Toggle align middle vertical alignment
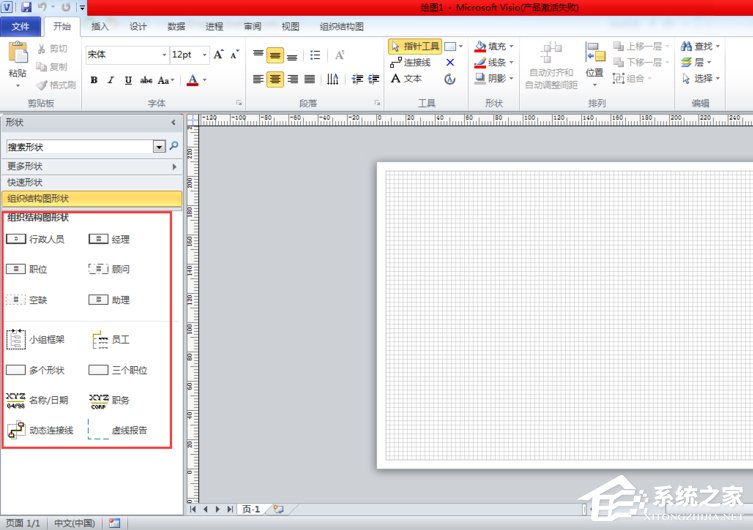 275,56
